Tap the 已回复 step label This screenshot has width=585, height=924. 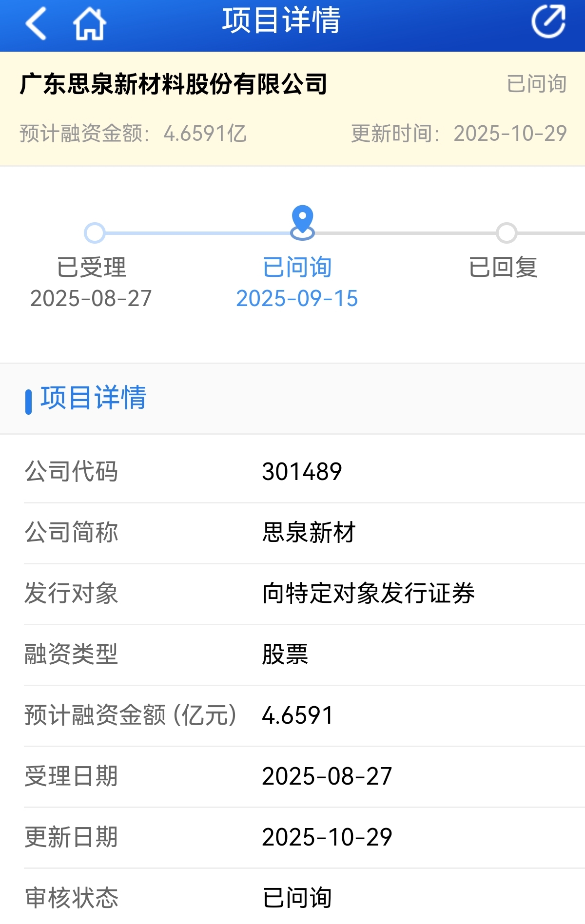pos(503,267)
